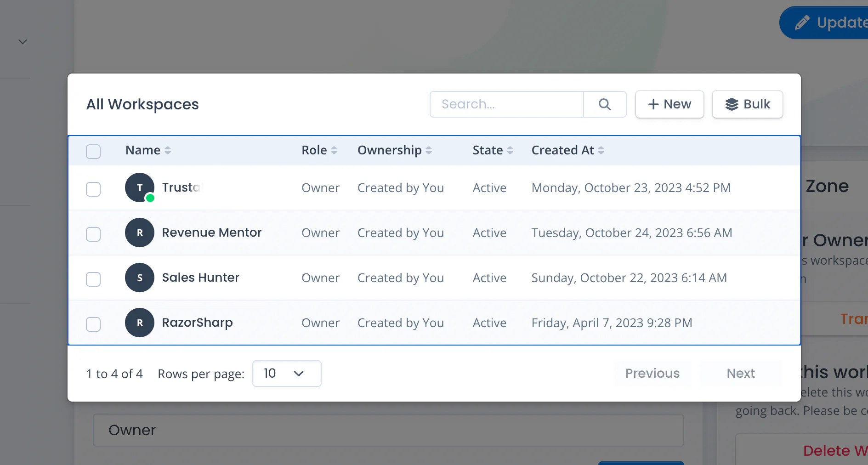This screenshot has width=868, height=465.
Task: Open the Revenue Mentor workspace avatar
Action: tap(139, 232)
